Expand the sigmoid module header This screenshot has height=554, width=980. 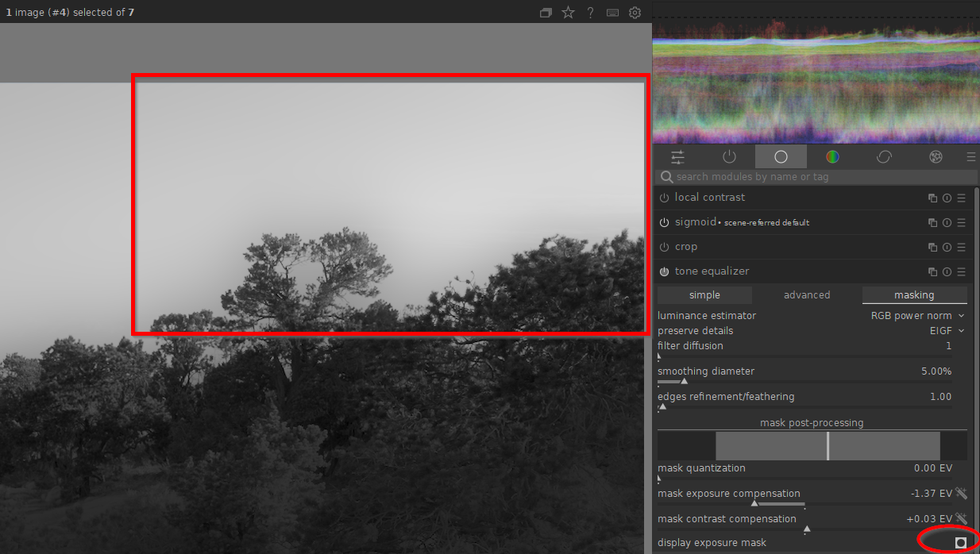[696, 222]
